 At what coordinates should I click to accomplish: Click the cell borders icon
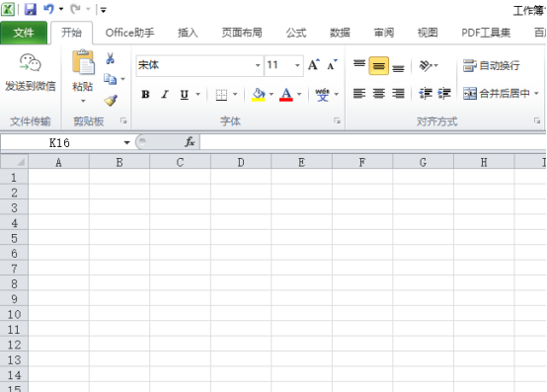221,94
